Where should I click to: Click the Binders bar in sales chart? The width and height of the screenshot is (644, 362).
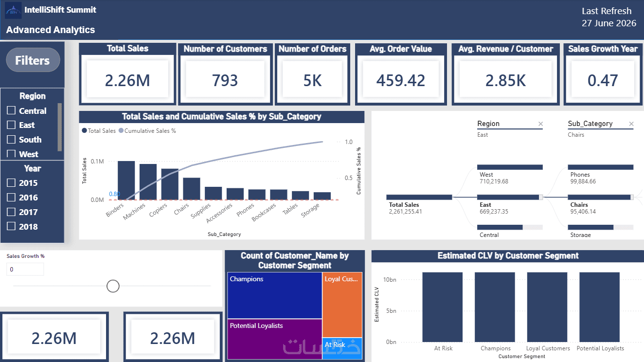pyautogui.click(x=126, y=180)
